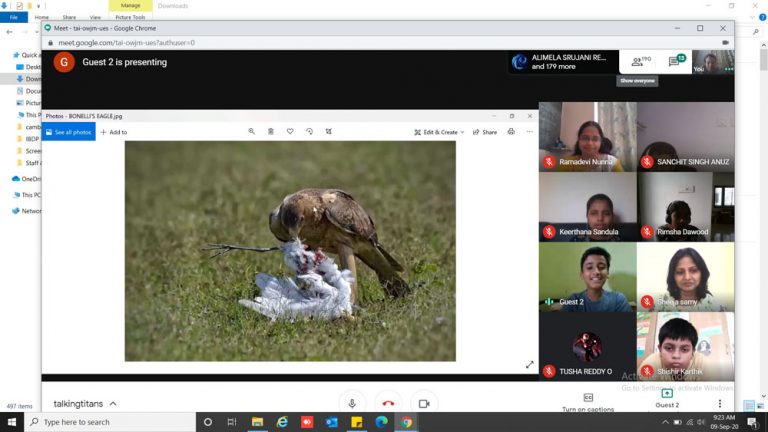Select IBDP folder in Explorer tree
The image size is (768, 432).
pos(28,139)
